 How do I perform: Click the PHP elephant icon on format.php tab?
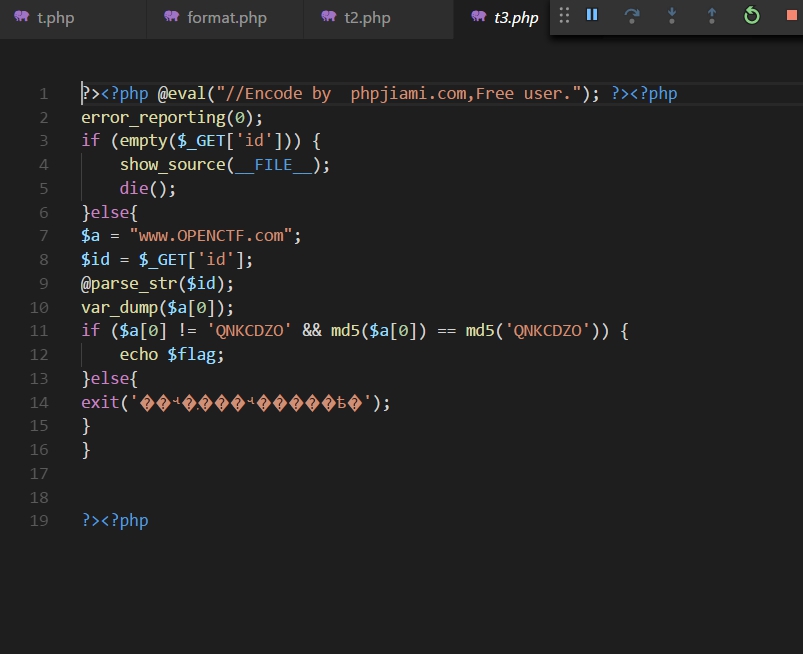pos(172,17)
